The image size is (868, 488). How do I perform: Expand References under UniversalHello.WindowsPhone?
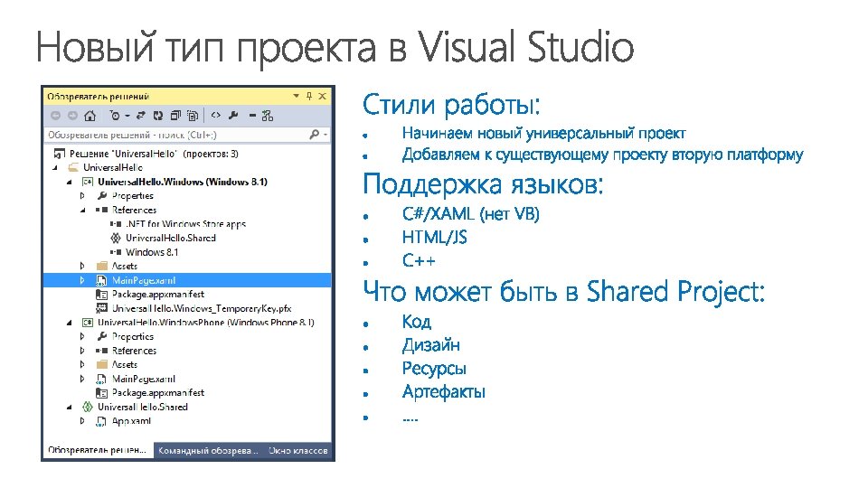(x=82, y=351)
